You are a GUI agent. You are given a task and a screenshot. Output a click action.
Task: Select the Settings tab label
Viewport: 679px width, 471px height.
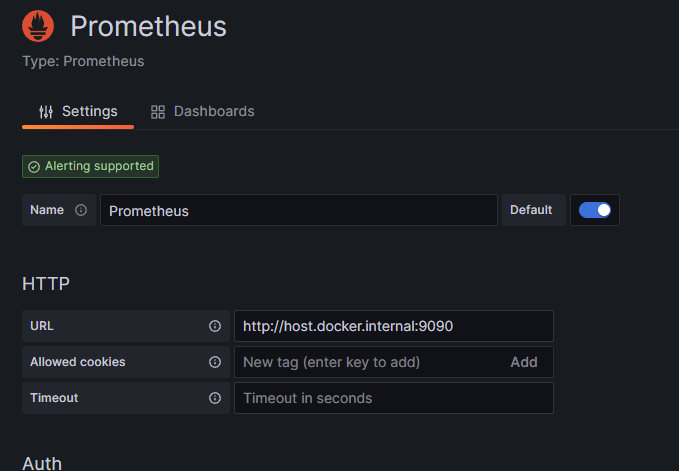89,111
